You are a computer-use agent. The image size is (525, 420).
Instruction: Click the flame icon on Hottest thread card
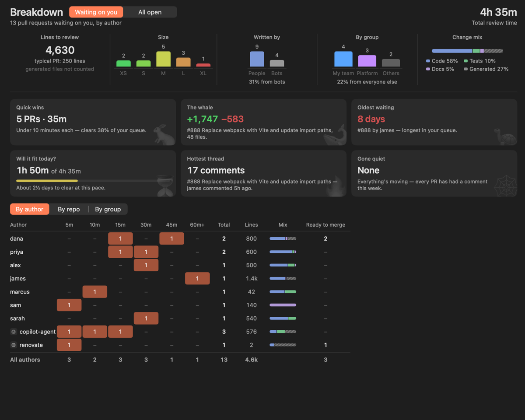click(336, 185)
